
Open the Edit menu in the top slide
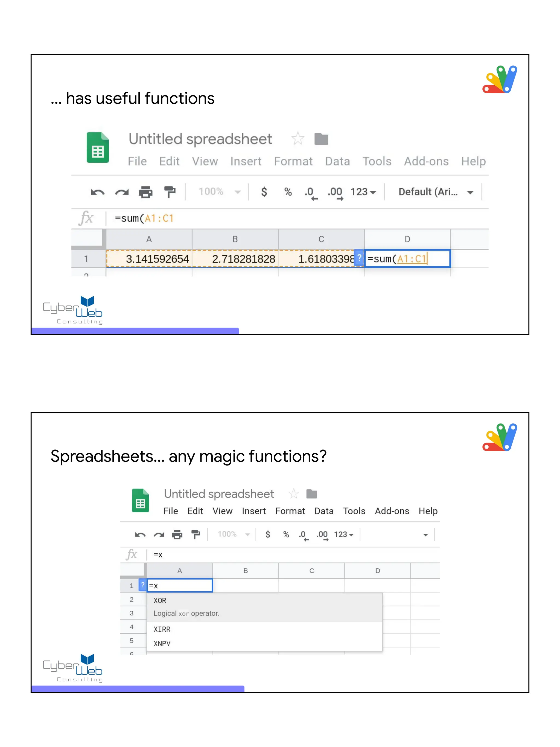coord(169,161)
